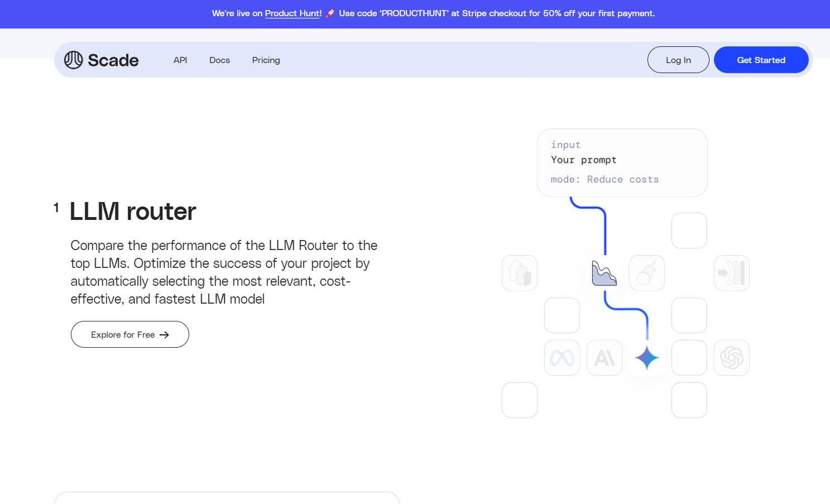830x504 pixels.
Task: Open the Pricing page
Action: 266,60
